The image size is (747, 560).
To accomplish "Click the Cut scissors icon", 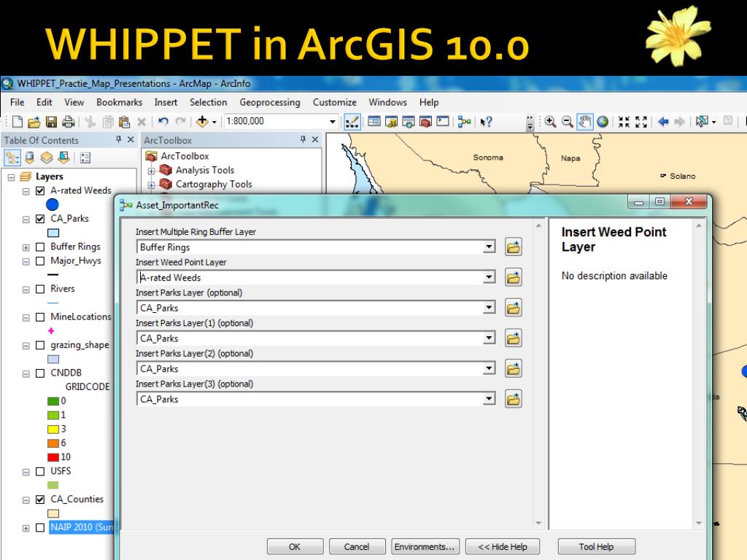I will [x=90, y=122].
